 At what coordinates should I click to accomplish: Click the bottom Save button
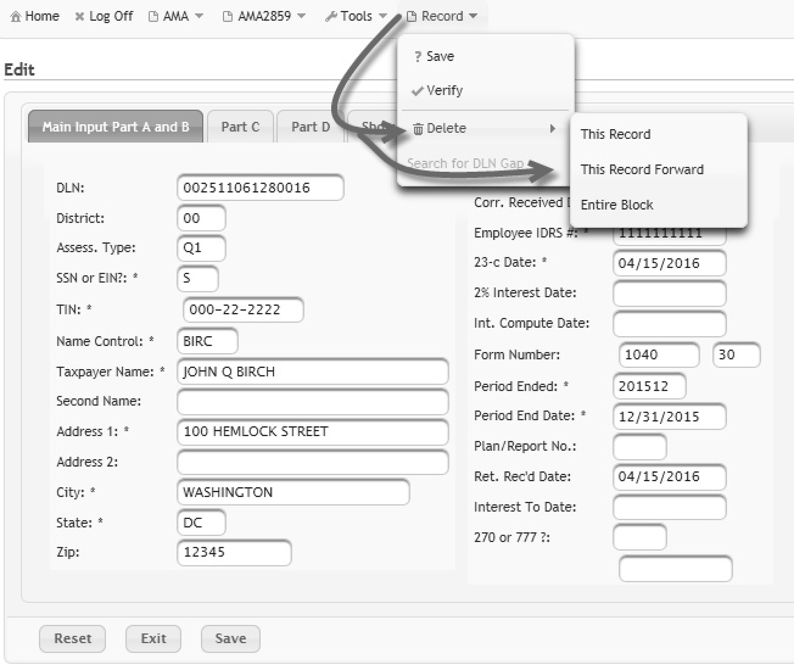pos(230,638)
